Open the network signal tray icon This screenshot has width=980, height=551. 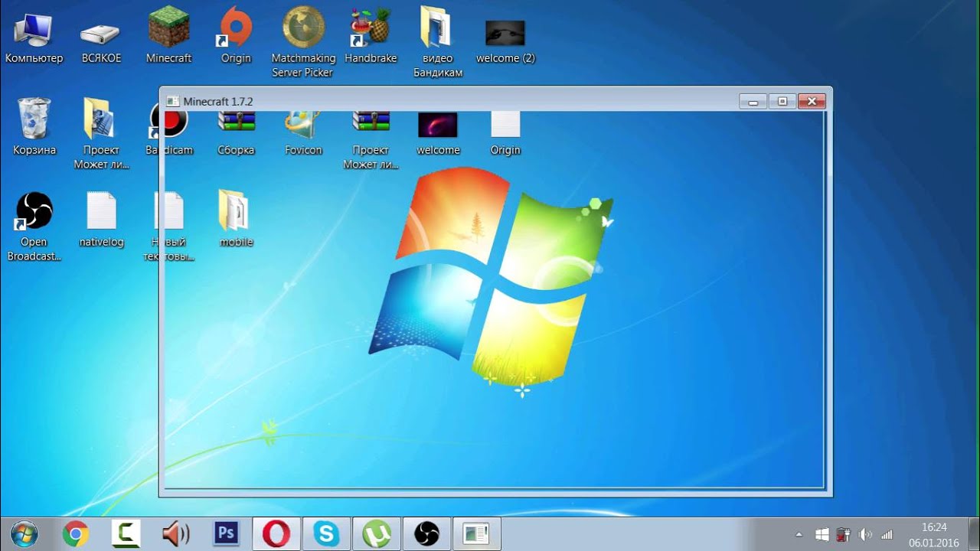click(x=887, y=534)
